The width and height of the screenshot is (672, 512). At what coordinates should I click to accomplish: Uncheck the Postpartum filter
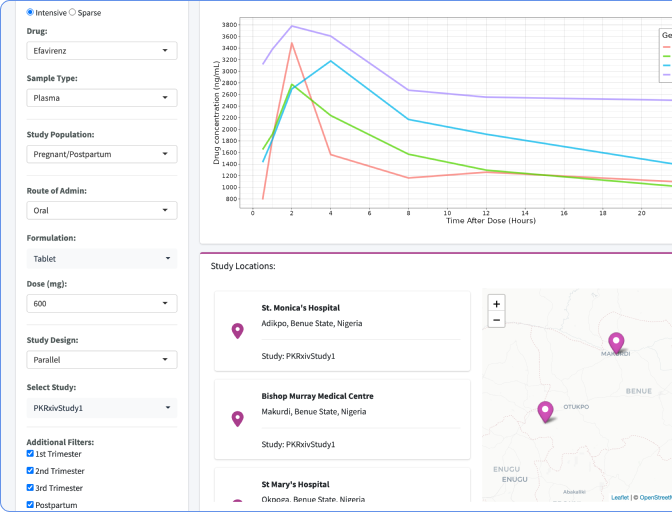coord(30,505)
